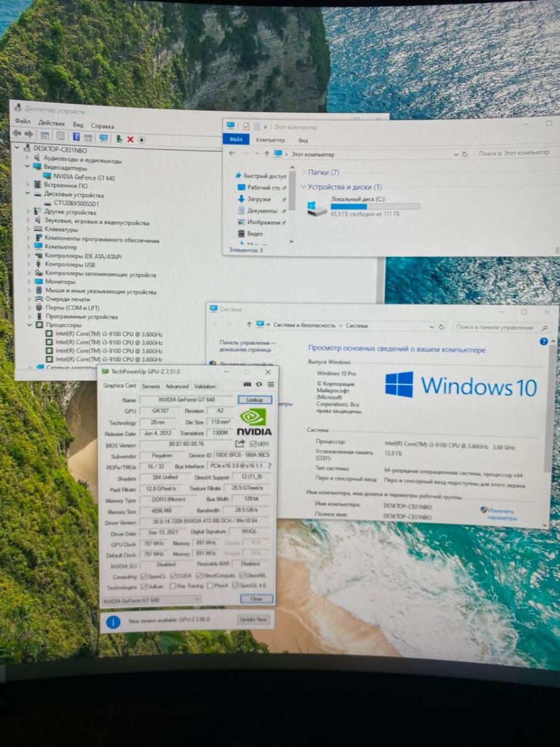Expand the Мониторы tree node
560x747 pixels.
(x=29, y=281)
